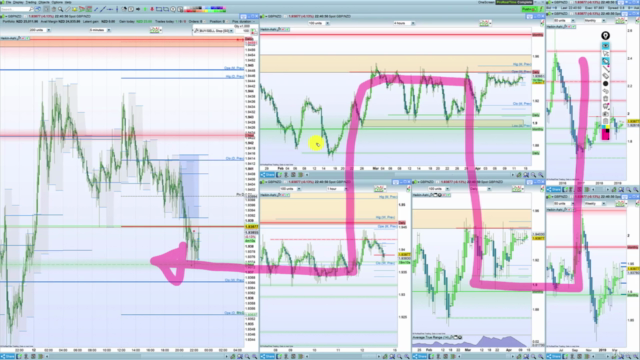This screenshot has width=640, height=360.
Task: Click Share button under 1 hour chart
Action: point(268,357)
